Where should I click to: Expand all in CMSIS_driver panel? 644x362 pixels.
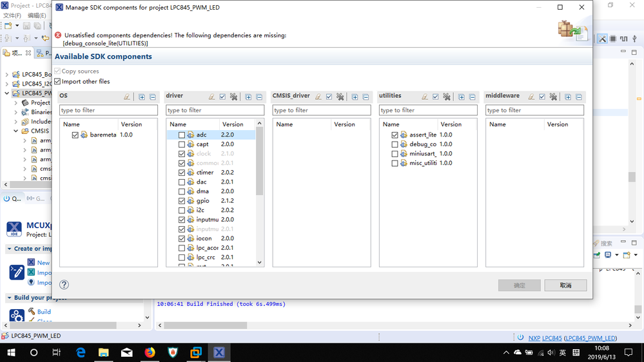point(355,97)
